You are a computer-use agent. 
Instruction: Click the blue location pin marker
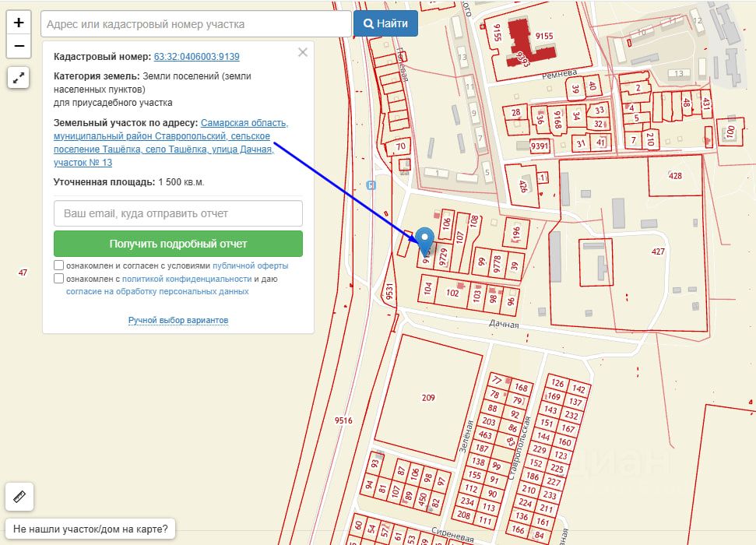(425, 239)
